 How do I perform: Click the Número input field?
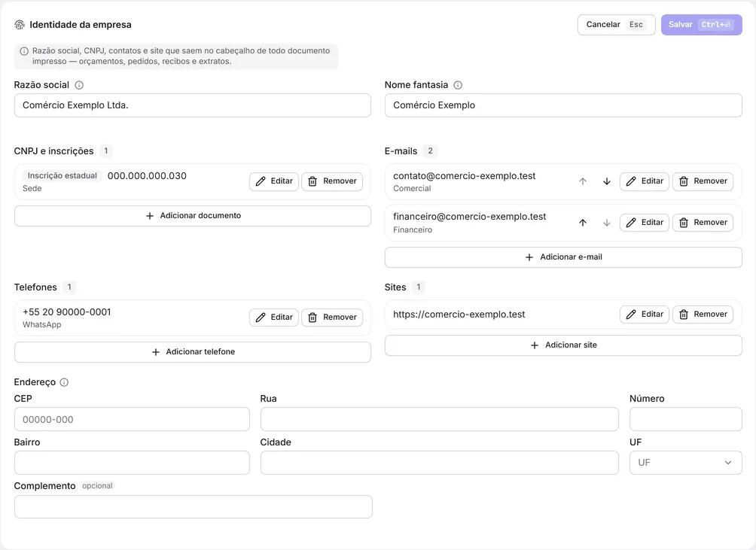(686, 419)
